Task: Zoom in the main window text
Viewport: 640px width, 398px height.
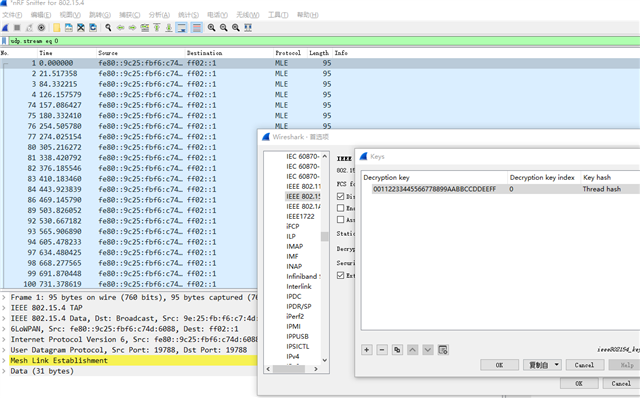Action: [x=211, y=28]
